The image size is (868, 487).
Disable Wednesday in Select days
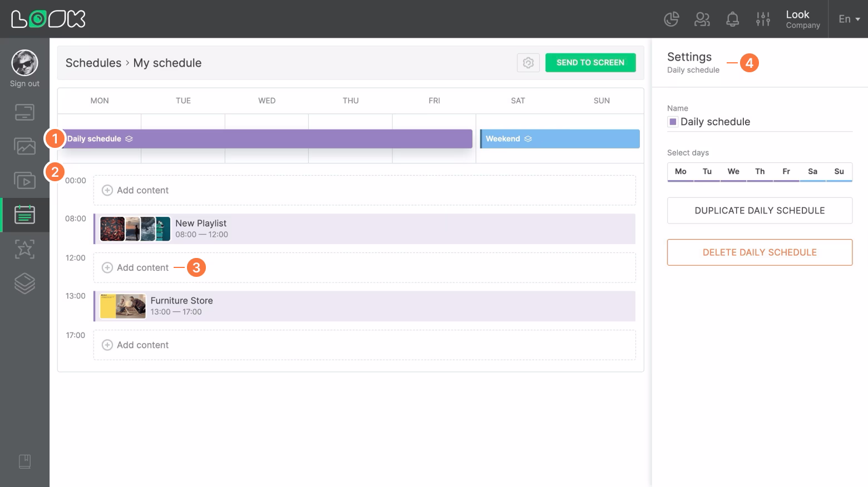[x=733, y=172]
